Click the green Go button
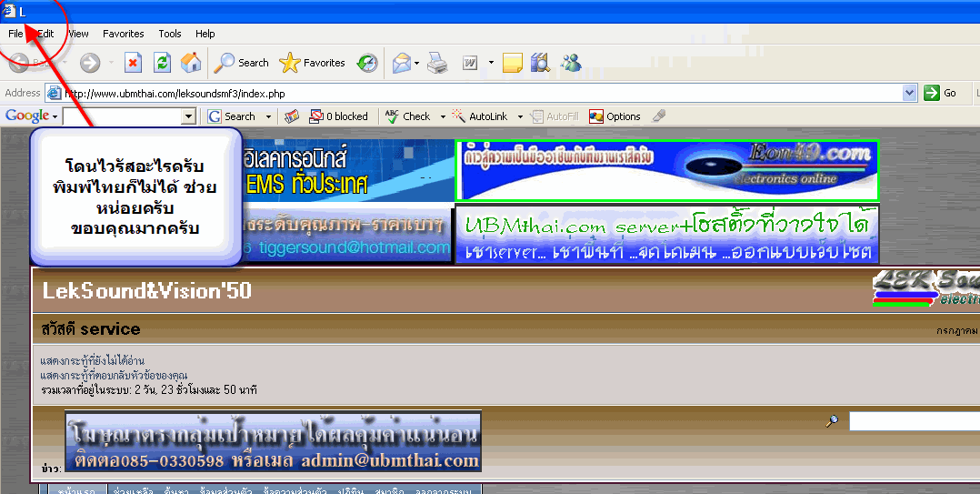The height and width of the screenshot is (494, 980). point(941,93)
